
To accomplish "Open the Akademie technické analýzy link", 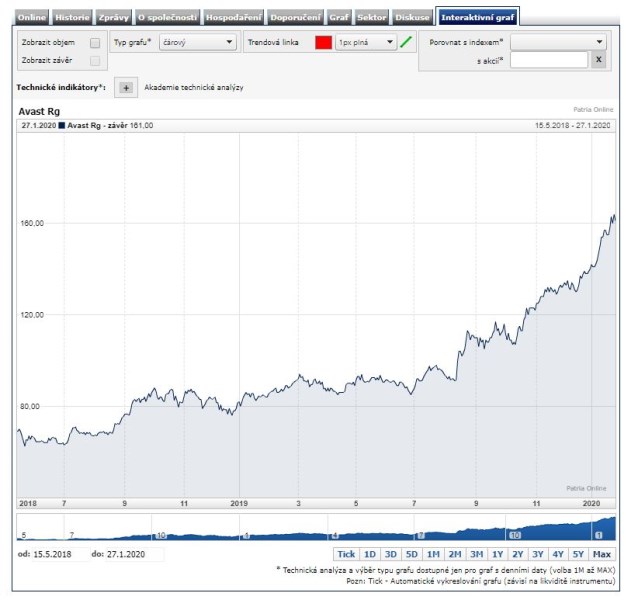I will pos(193,88).
